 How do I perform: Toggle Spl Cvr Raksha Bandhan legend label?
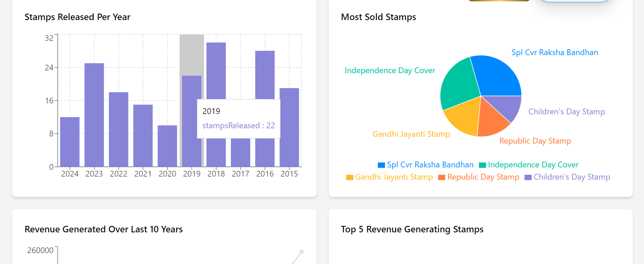tap(430, 165)
